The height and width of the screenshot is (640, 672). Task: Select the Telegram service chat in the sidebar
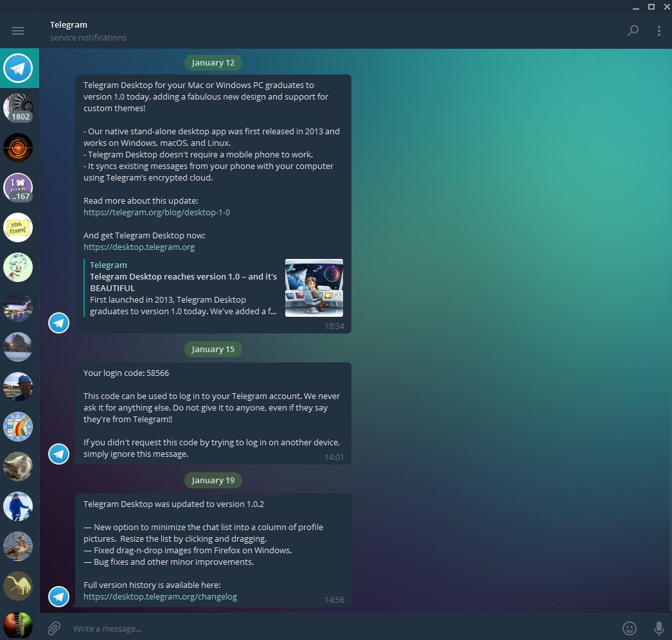(x=18, y=68)
